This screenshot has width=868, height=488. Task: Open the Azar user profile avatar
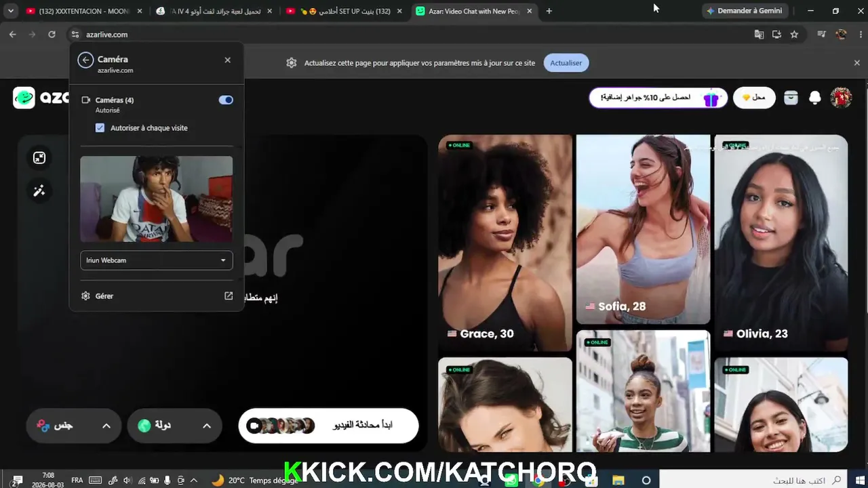point(841,98)
